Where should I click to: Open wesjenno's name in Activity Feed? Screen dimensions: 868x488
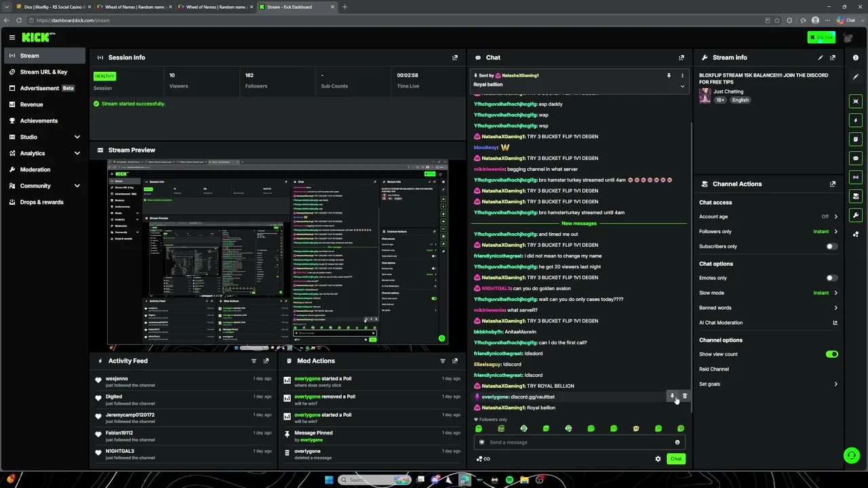pos(117,379)
